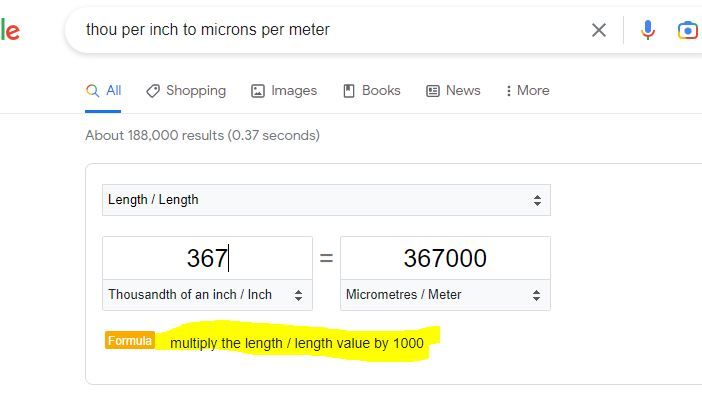
Task: Open Thousandth of an inch / Inch unit dropdown
Action: 207,295
